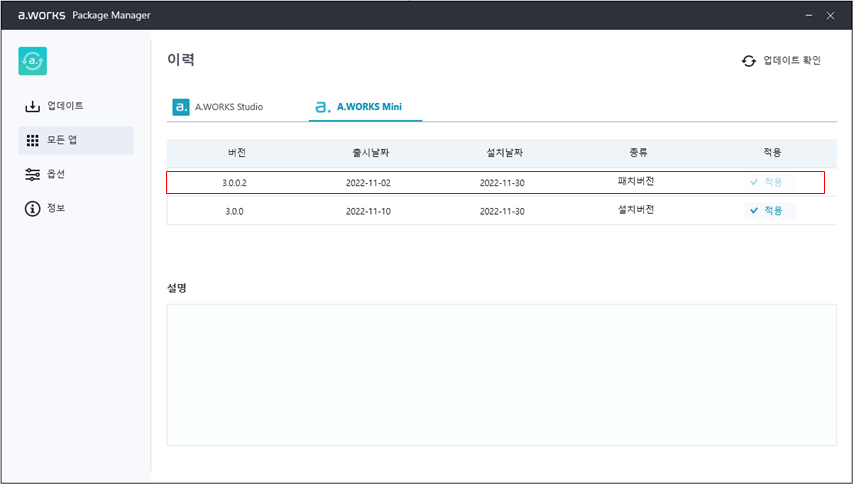Click the download icon next to 업데이트
Image resolution: width=854 pixels, height=485 pixels.
(33, 106)
